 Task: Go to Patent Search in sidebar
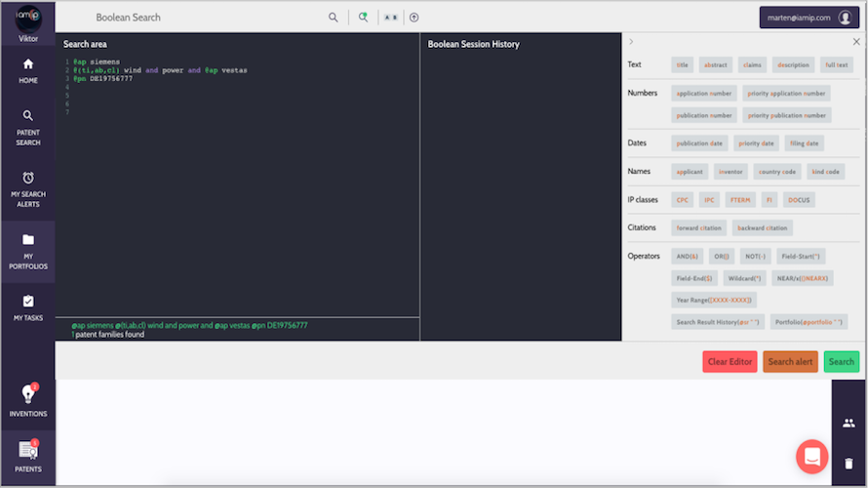click(27, 127)
